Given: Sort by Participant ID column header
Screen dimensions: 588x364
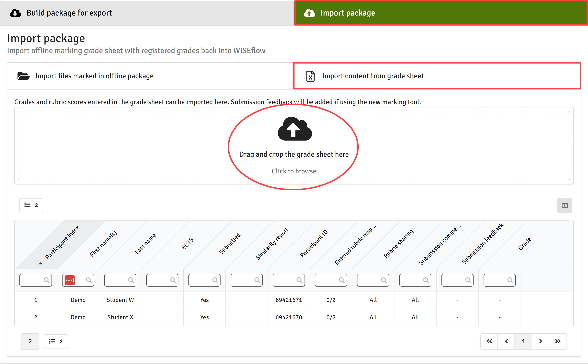Looking at the screenshot, I should click(x=314, y=243).
